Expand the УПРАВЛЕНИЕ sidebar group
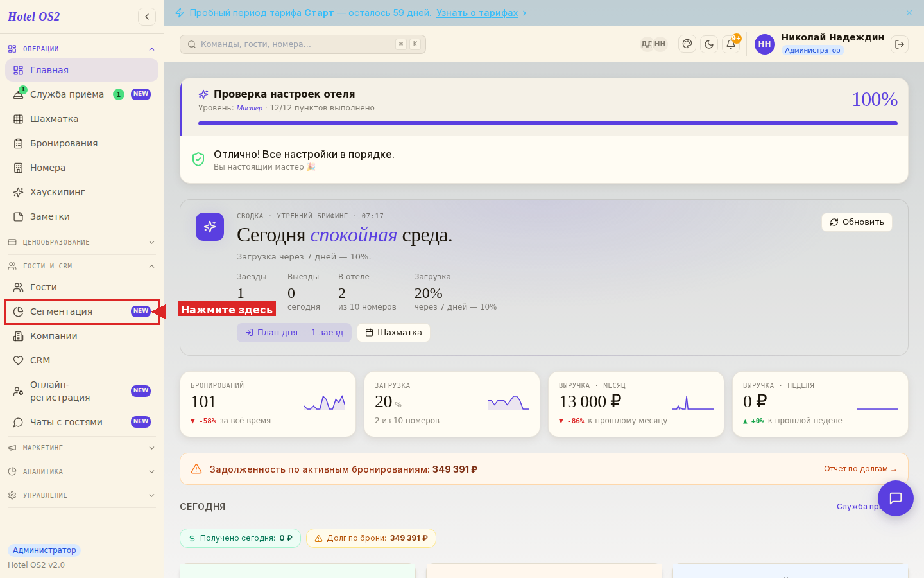924x578 pixels. pyautogui.click(x=81, y=495)
